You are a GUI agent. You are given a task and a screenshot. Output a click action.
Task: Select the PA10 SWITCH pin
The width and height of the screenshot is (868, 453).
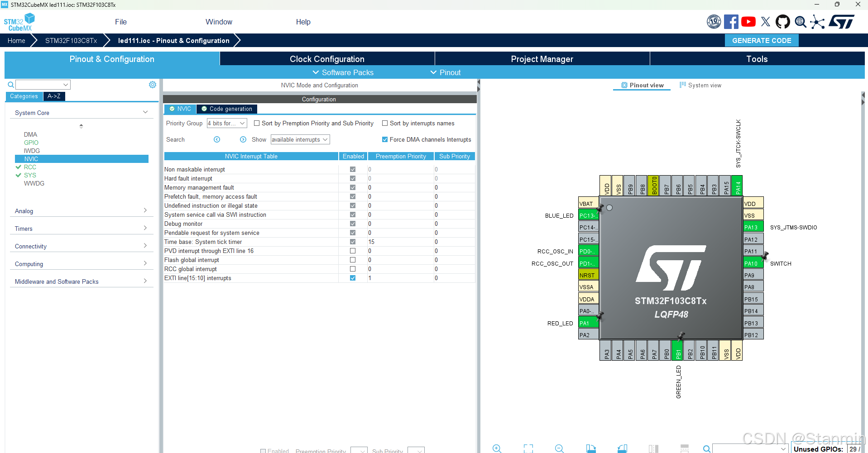tap(753, 263)
